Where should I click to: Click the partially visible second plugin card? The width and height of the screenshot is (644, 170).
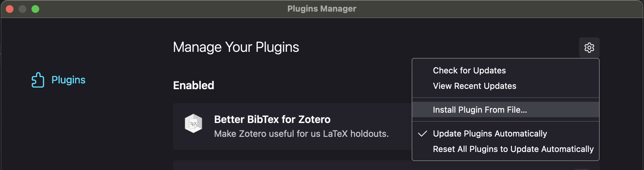289,165
